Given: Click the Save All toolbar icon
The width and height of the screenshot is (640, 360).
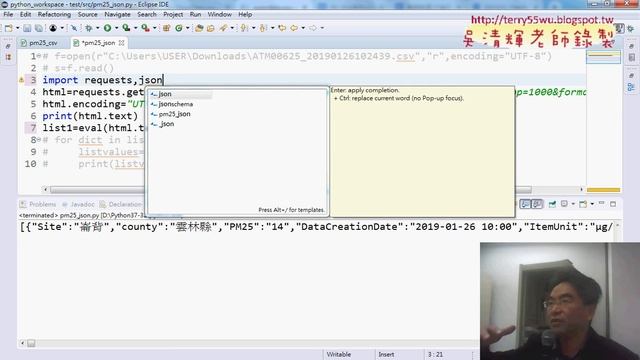Looking at the screenshot, I should pos(39,28).
